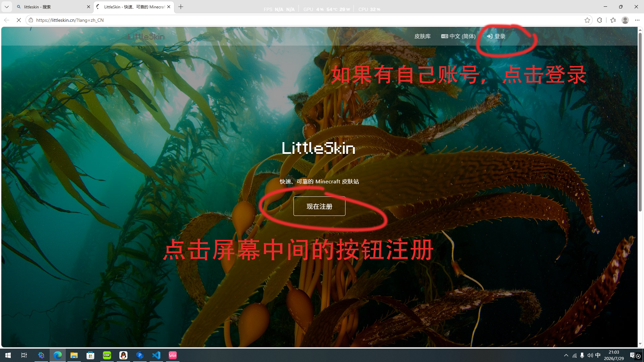Screen dimensions: 644x362
Task: Switch to Visual Studio Code
Action: coord(156,355)
